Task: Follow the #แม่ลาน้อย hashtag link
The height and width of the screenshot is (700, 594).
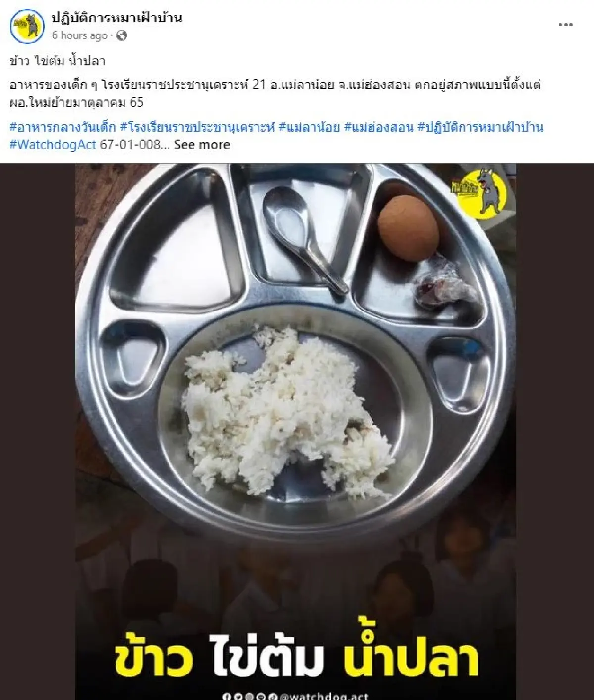Action: point(309,127)
